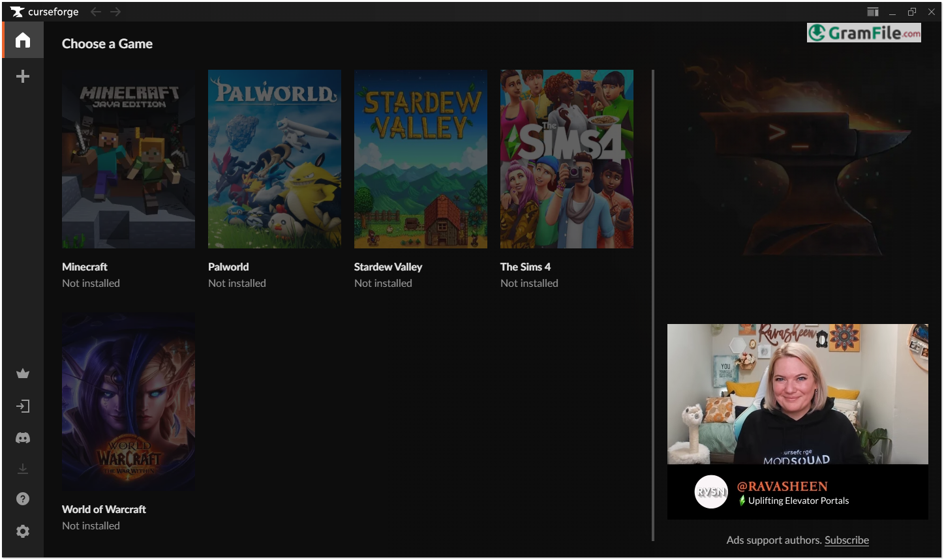Click the game list vertical scrollbar

(653, 305)
